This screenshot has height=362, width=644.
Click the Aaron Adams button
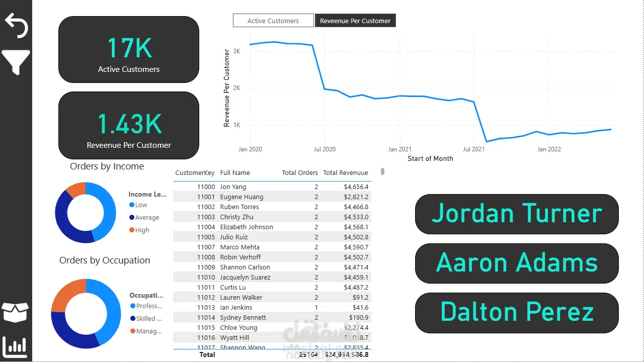[517, 263]
